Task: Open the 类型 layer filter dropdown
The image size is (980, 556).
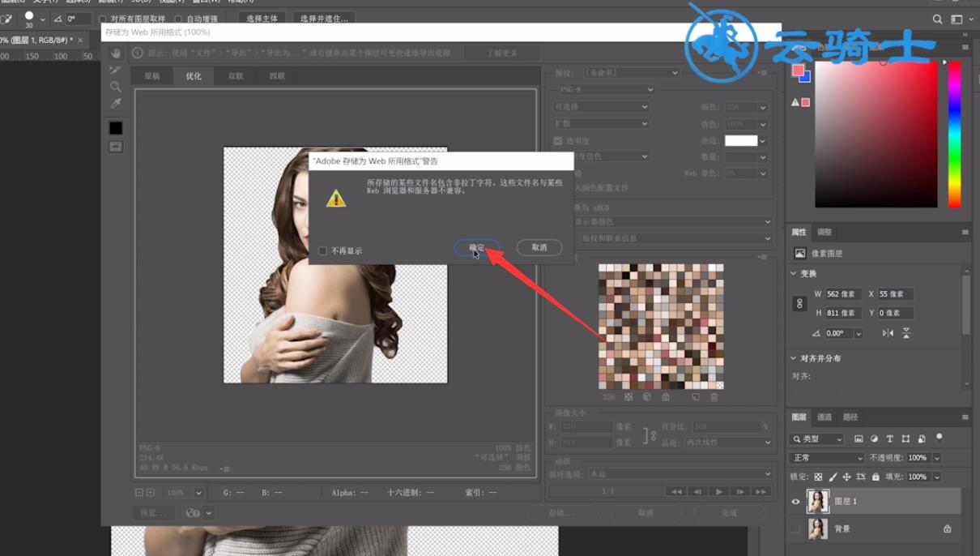Action: (816, 439)
